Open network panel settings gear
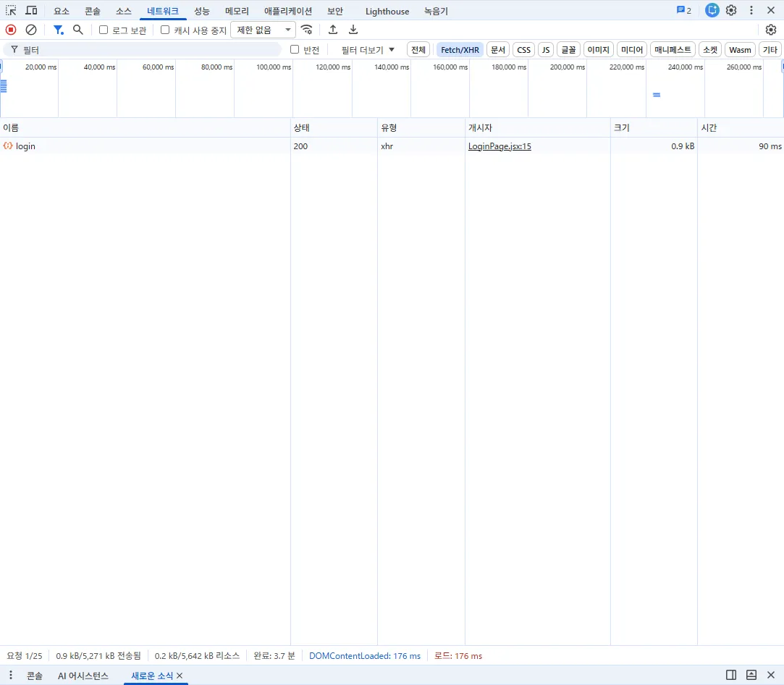Viewport: 784px width, 685px height. click(771, 30)
